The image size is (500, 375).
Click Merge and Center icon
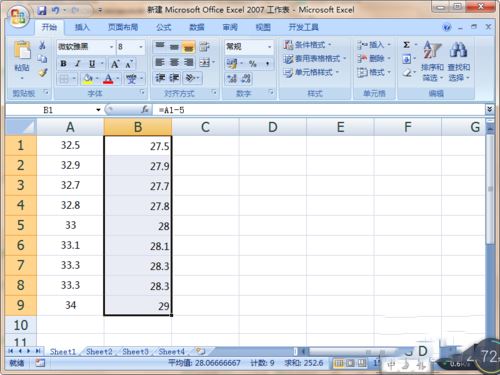(204, 62)
